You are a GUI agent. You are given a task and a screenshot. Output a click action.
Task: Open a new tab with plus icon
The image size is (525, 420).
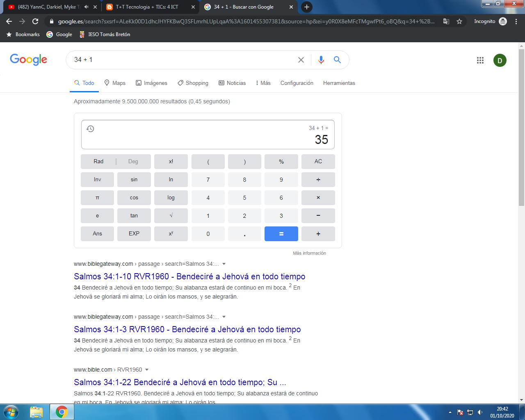pyautogui.click(x=306, y=7)
